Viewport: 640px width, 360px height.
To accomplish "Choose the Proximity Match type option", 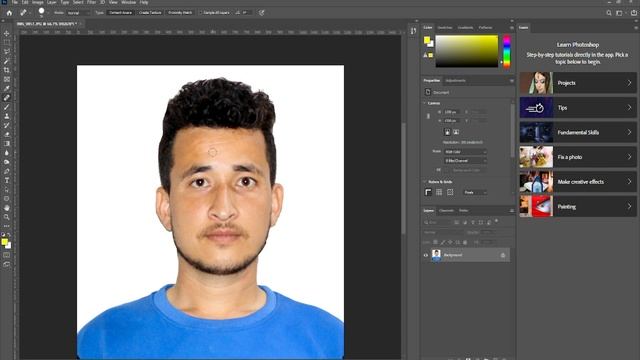I will pos(180,13).
